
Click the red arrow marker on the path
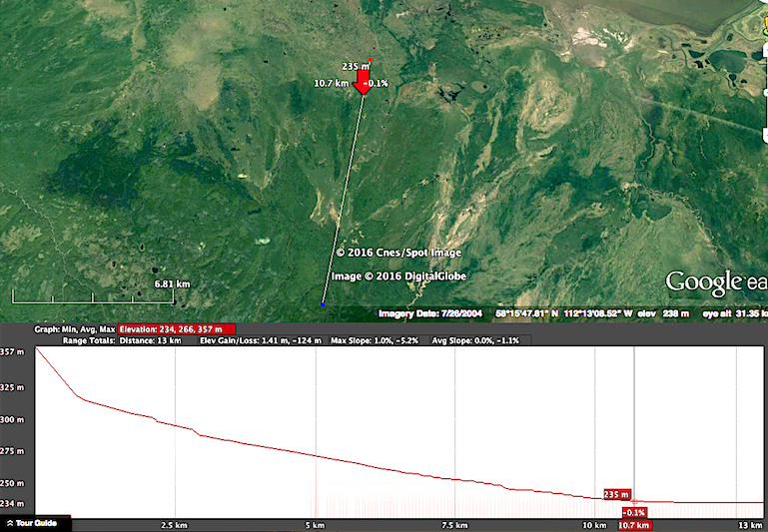pos(362,80)
